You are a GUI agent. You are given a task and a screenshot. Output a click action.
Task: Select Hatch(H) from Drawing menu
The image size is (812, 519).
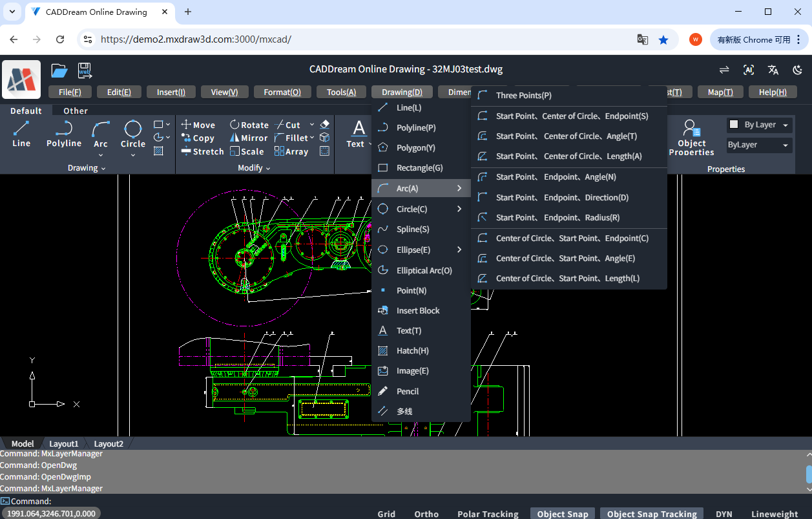tap(421, 351)
